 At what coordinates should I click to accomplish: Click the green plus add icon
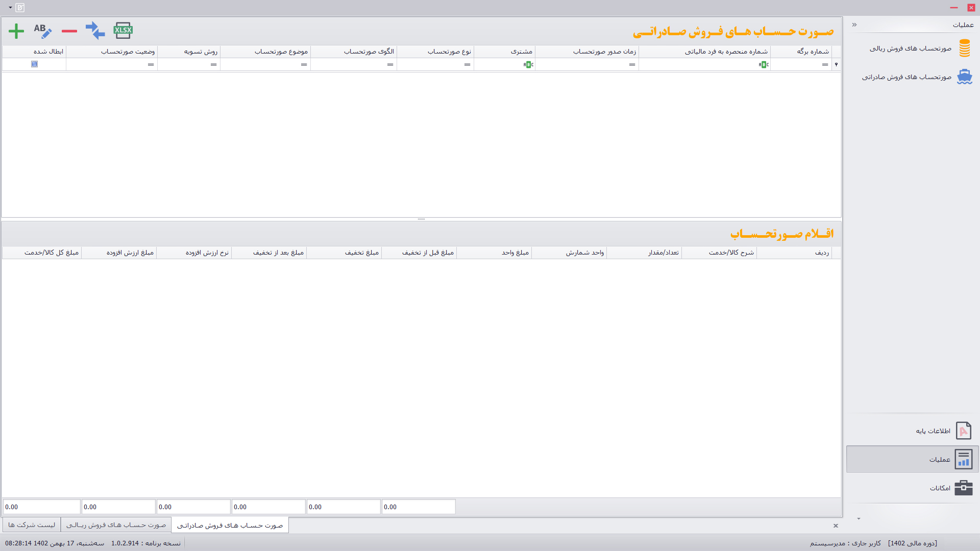click(x=16, y=31)
